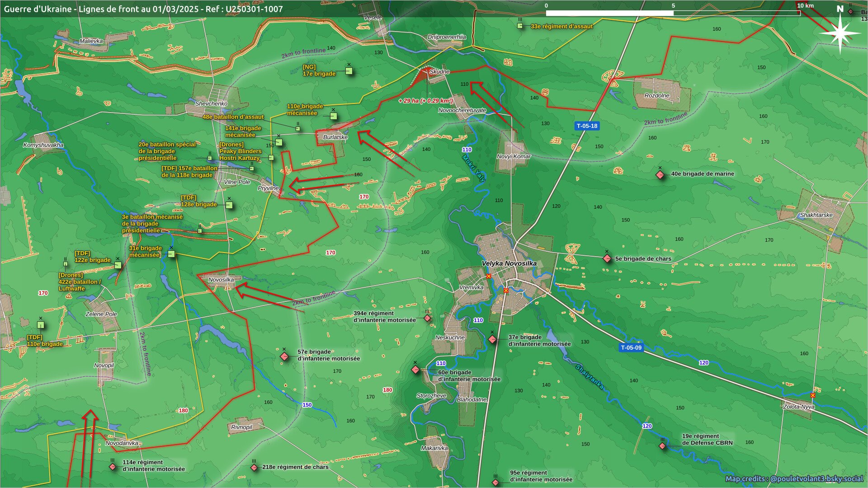Screen dimensions: 868x488
Task: Select the 141e brigade mécanisée unit marker
Action: click(x=279, y=142)
